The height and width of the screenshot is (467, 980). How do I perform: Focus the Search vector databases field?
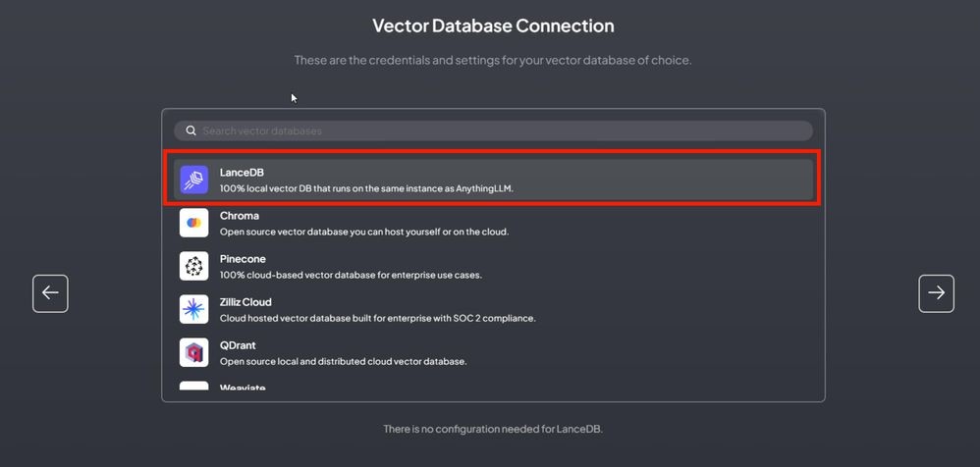click(x=494, y=131)
